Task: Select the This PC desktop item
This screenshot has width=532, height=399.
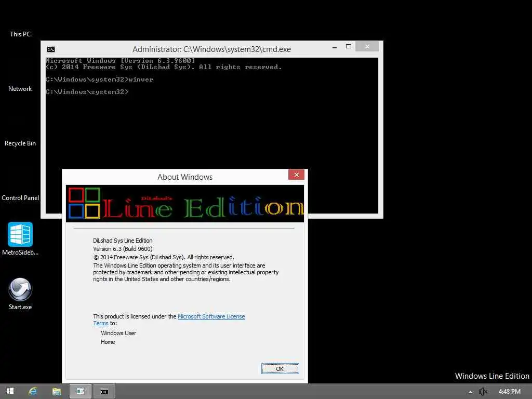Action: tap(20, 34)
